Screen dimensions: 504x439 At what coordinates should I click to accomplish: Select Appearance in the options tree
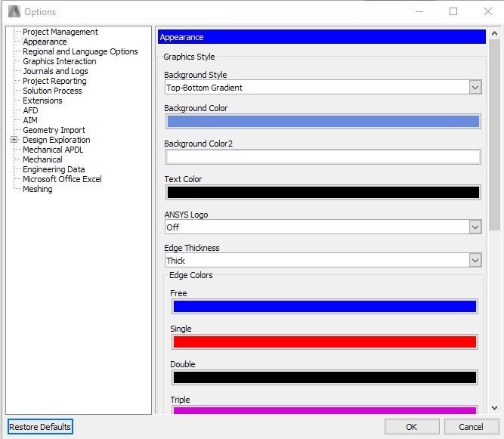tap(45, 42)
